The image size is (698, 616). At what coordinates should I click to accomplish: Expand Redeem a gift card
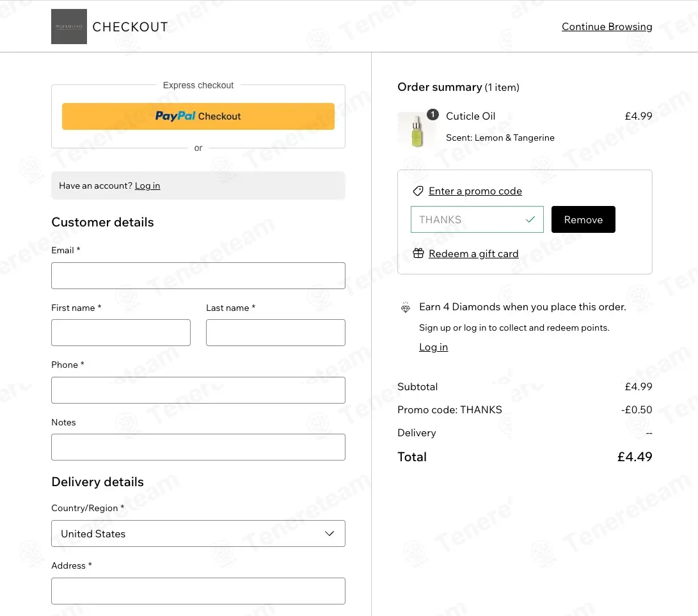tap(473, 254)
